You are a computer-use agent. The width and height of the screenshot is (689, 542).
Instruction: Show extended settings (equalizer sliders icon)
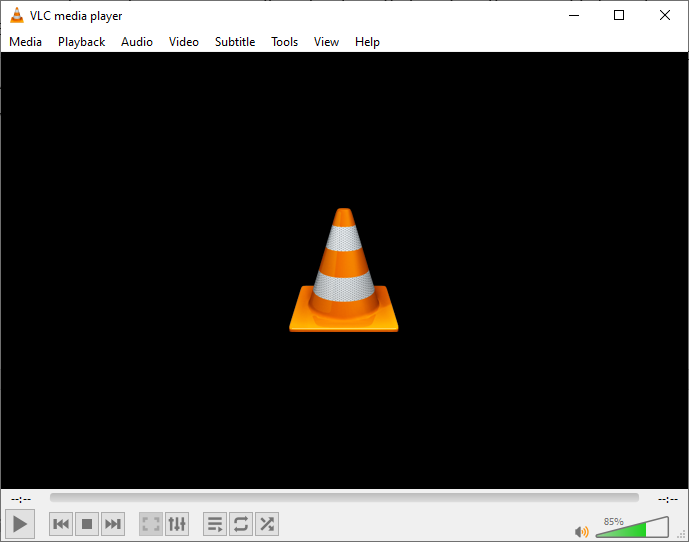click(177, 524)
